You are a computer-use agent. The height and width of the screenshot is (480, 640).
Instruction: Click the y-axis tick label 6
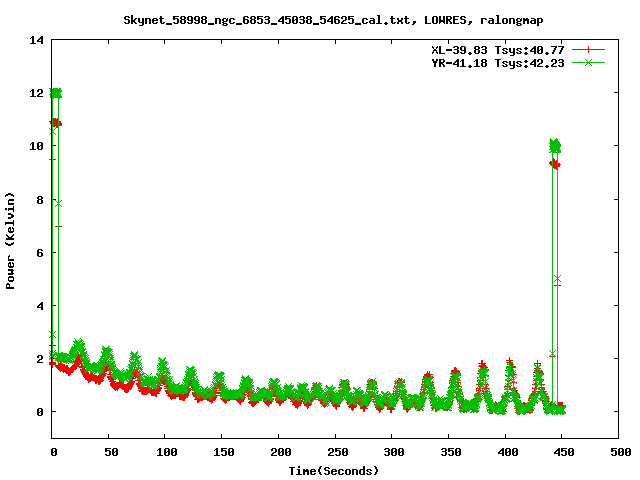(40, 253)
